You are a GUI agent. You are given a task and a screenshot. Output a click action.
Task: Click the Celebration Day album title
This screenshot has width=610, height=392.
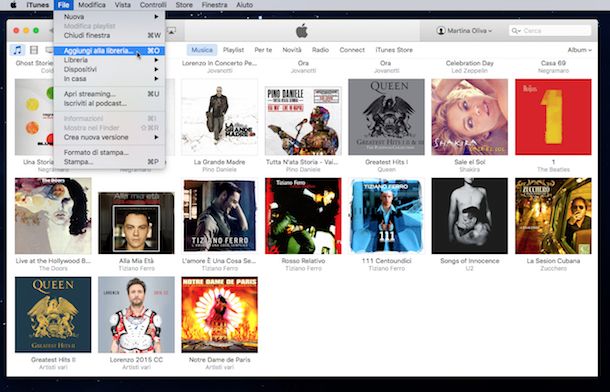[470, 63]
